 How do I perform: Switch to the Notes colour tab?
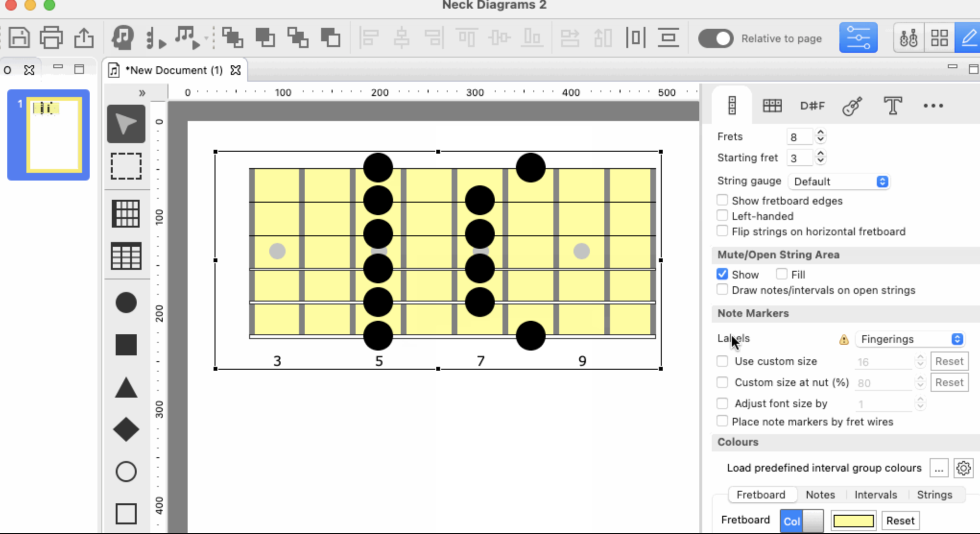[820, 495]
